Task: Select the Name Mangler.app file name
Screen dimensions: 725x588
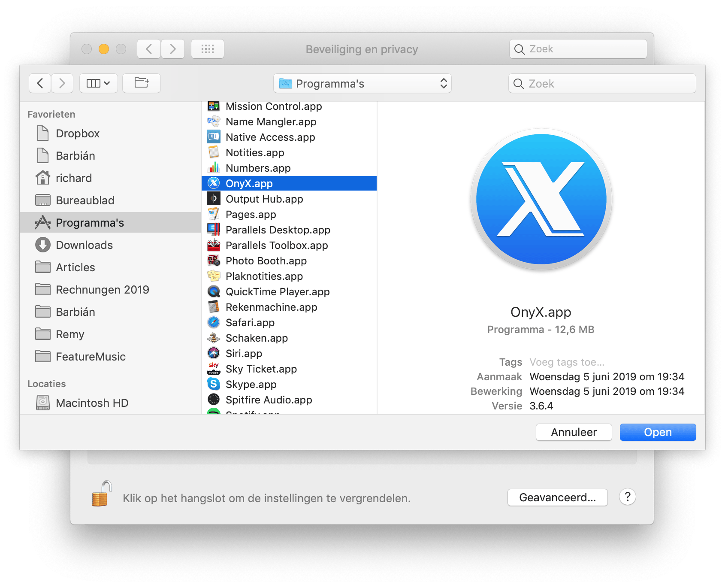Action: (x=271, y=121)
